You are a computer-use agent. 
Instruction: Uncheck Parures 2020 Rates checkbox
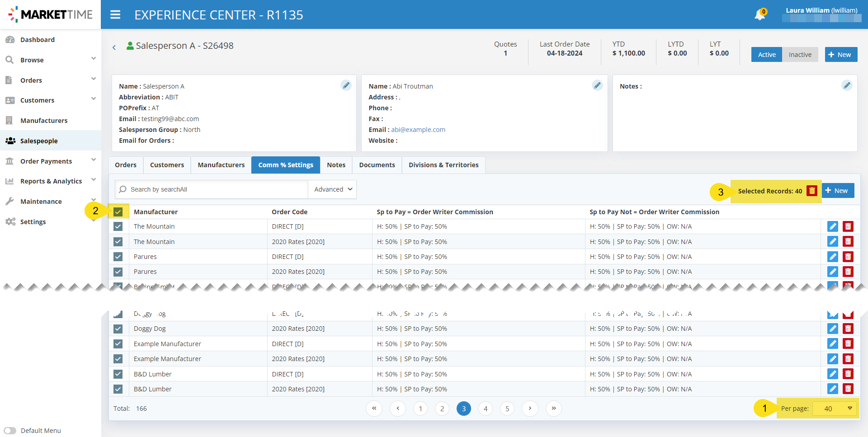tap(118, 272)
